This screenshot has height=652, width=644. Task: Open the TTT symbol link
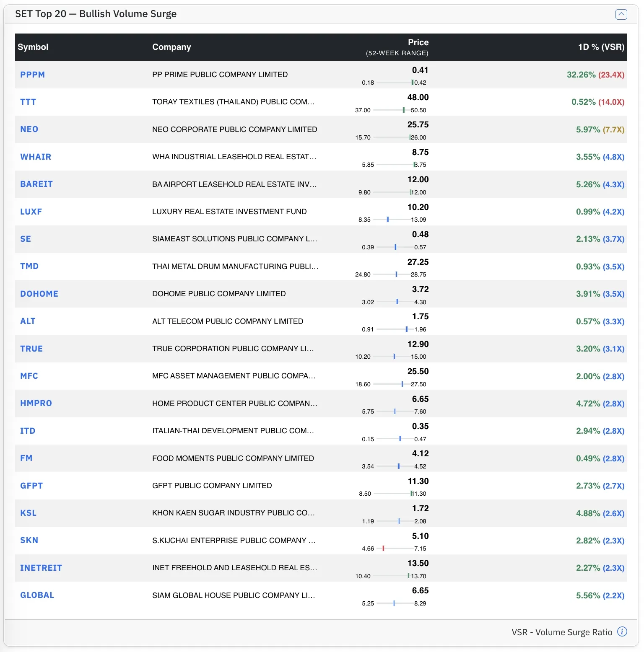pos(28,102)
